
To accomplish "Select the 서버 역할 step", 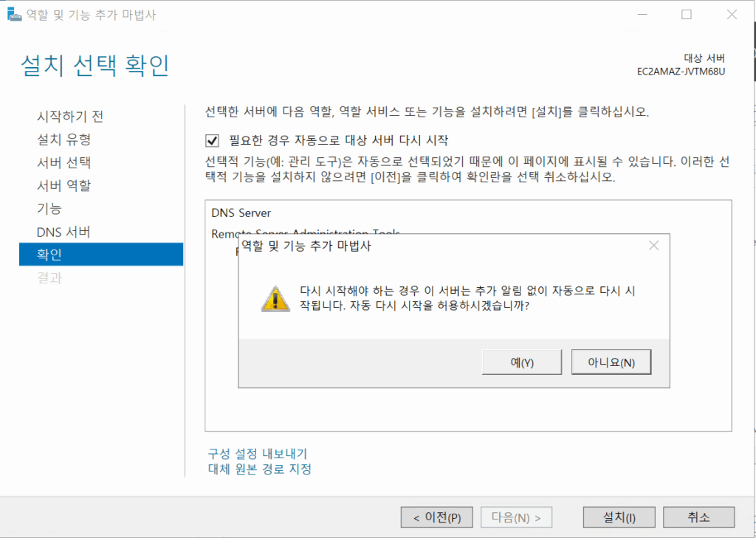I will coord(64,185).
